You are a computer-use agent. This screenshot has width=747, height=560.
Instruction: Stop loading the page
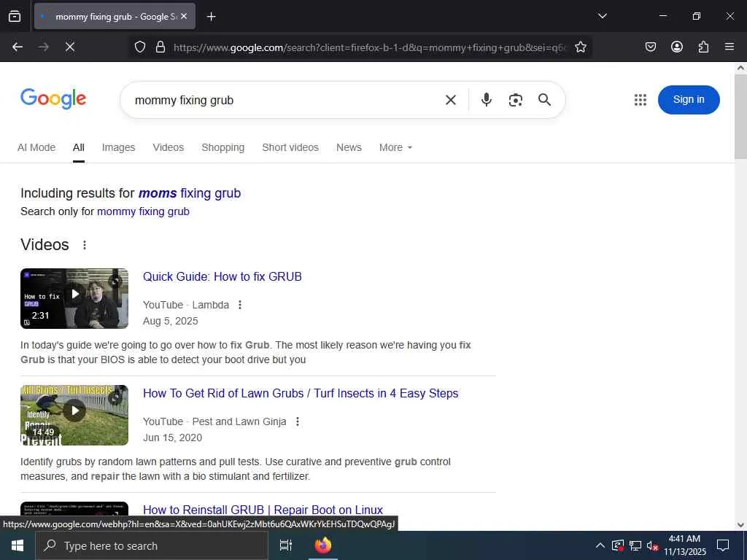pos(69,47)
